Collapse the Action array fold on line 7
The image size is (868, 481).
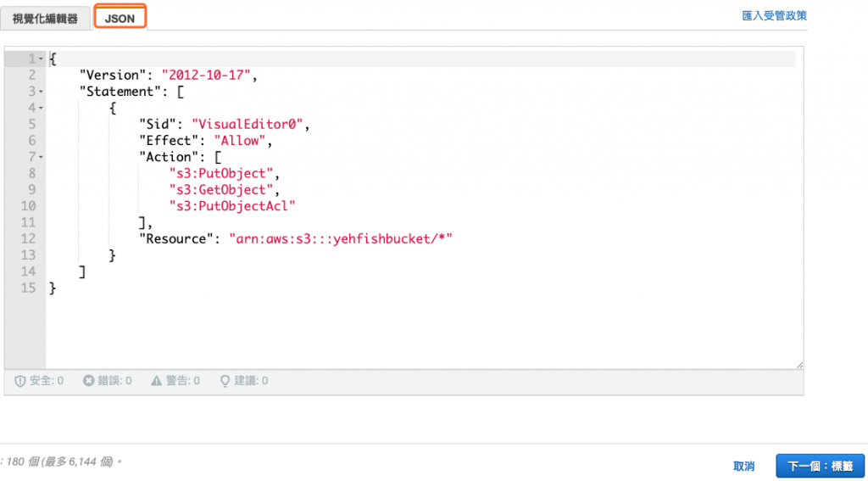[x=41, y=158]
